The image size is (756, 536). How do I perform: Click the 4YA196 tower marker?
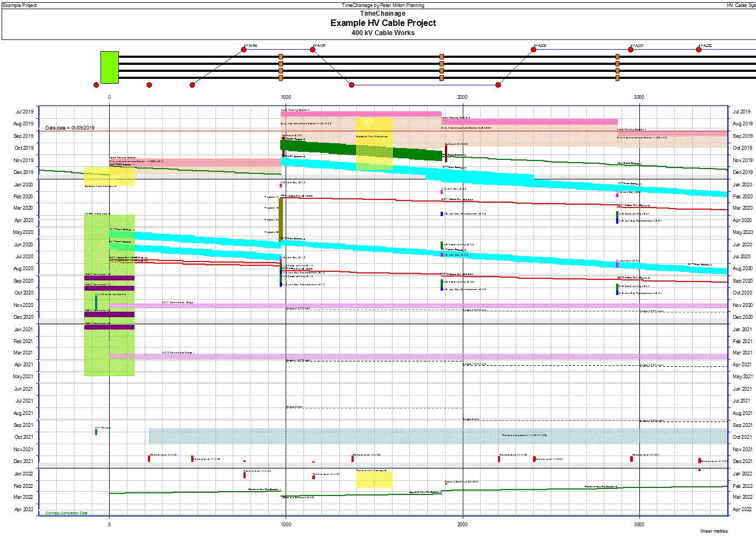[x=244, y=50]
